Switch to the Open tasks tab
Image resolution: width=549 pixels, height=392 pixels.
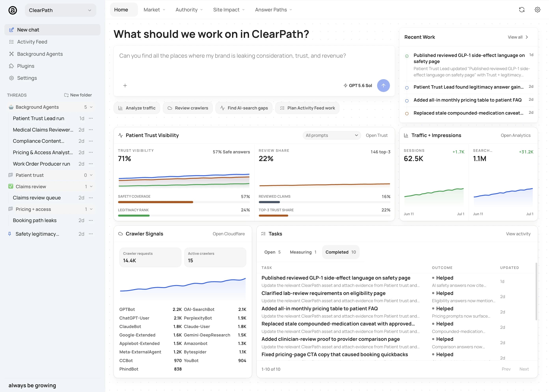pos(272,252)
